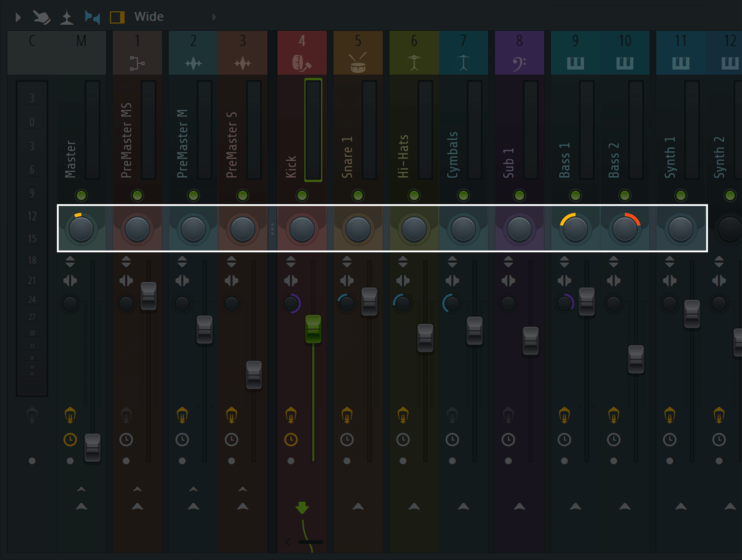Arm recording dot on Master track
742x560 pixels.
coord(70,461)
